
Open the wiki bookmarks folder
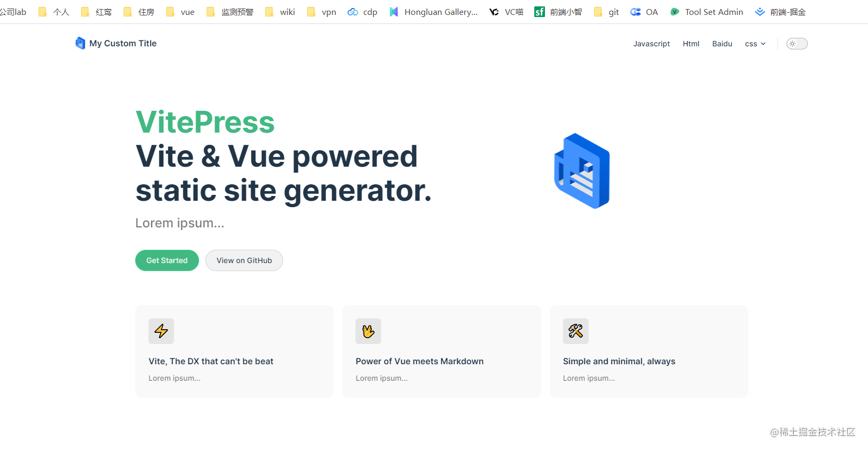coord(280,12)
